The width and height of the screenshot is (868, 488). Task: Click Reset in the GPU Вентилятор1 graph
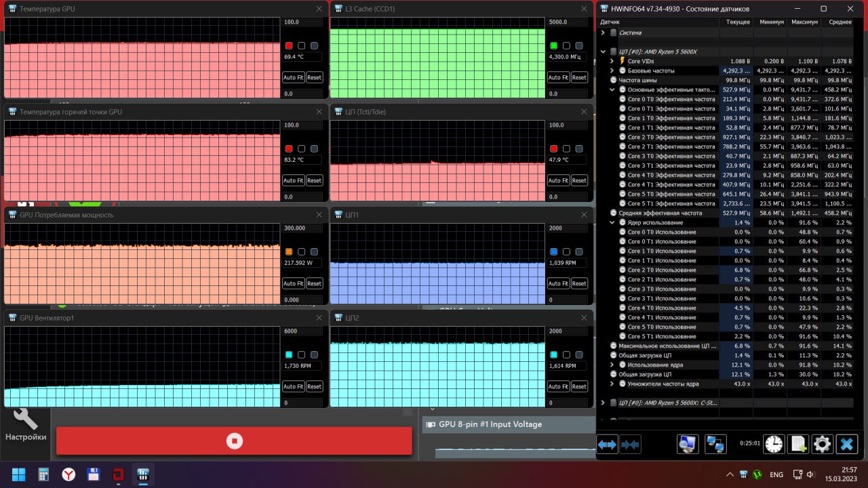coord(314,386)
